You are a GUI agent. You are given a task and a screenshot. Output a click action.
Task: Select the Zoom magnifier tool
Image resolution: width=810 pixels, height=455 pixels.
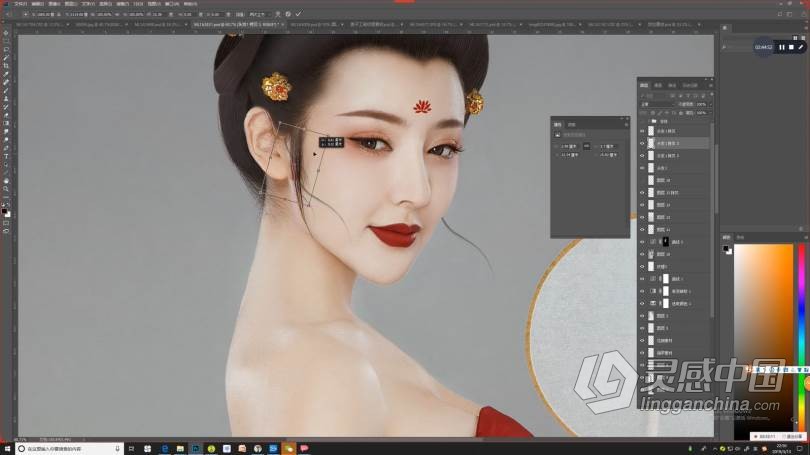pos(6,189)
